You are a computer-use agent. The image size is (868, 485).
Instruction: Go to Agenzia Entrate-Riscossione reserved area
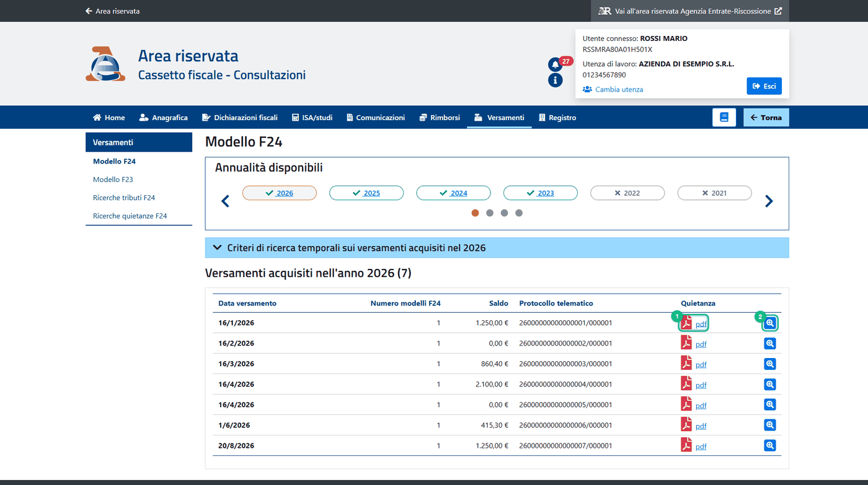pos(689,11)
